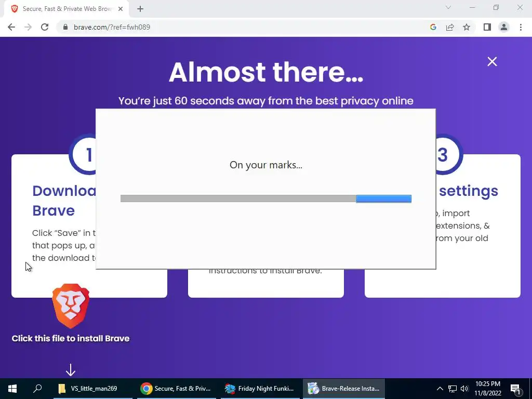
Task: Click the Brave lion logo
Action: point(71,305)
